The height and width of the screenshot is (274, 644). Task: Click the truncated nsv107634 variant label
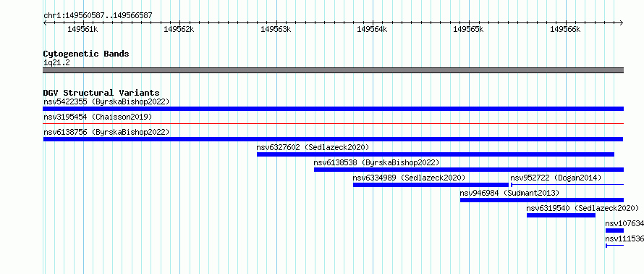[x=624, y=223]
